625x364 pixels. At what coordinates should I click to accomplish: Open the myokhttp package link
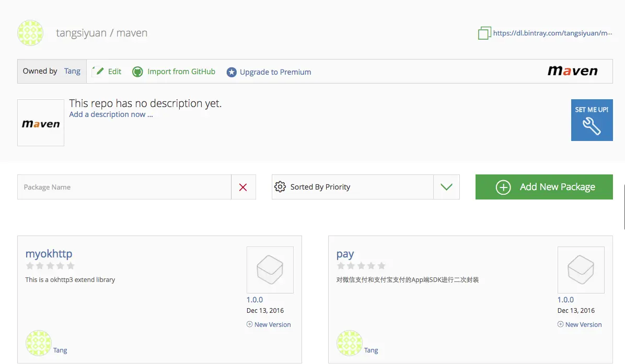pyautogui.click(x=49, y=254)
